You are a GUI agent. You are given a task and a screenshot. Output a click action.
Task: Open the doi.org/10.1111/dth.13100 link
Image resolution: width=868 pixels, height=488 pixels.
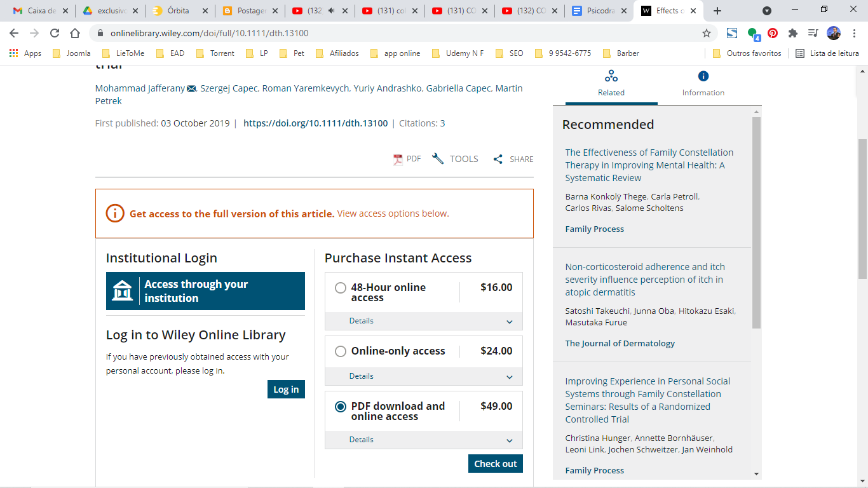pyautogui.click(x=315, y=123)
